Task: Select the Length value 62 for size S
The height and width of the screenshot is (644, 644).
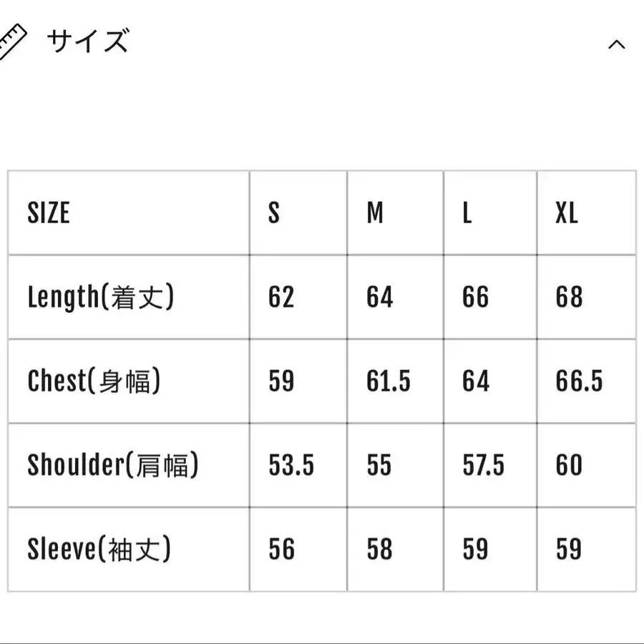Action: pos(282,296)
